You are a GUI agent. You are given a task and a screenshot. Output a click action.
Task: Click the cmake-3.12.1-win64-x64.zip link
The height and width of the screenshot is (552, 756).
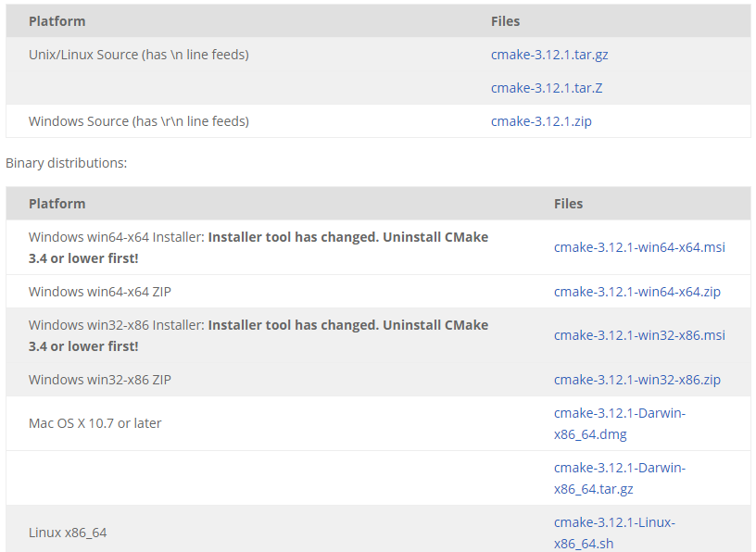(636, 292)
